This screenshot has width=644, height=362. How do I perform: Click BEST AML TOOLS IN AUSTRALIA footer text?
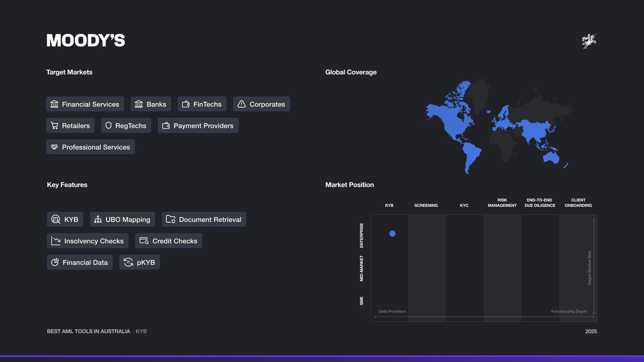point(89,331)
